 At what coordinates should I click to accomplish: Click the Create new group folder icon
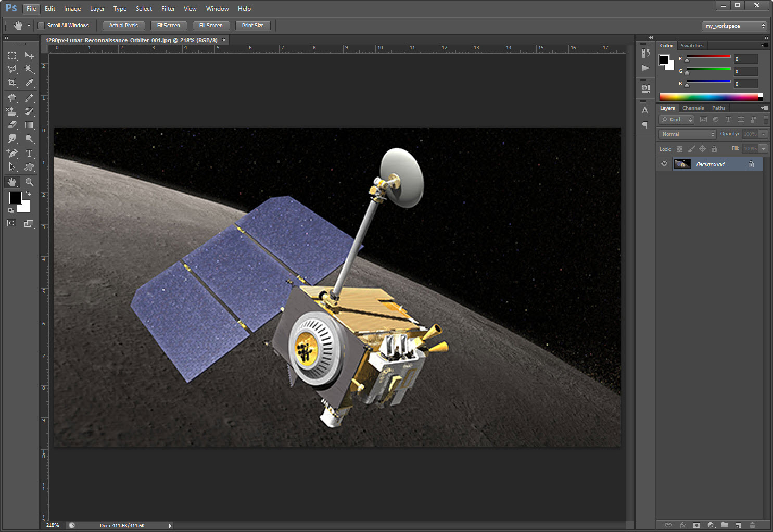point(724,525)
